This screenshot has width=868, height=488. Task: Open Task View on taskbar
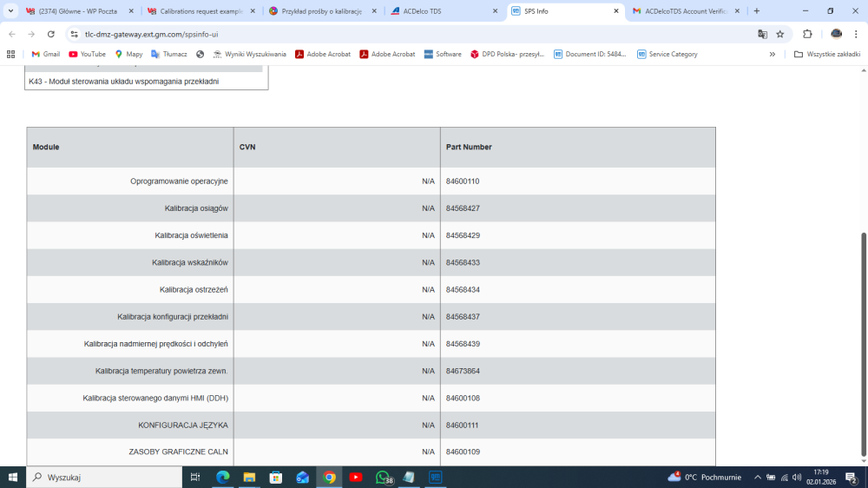tap(194, 477)
